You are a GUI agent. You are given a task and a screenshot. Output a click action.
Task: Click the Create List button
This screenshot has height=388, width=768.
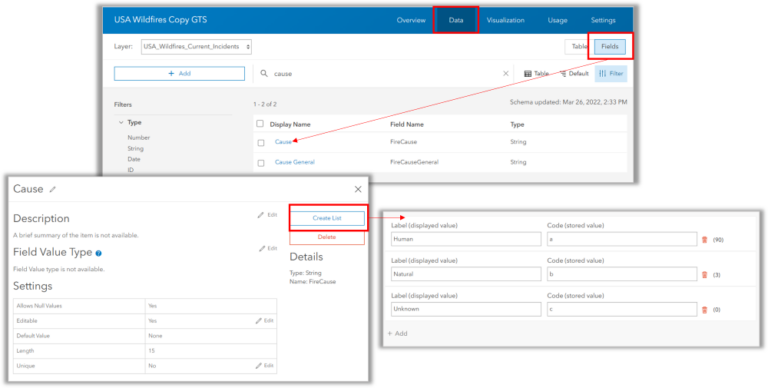pyautogui.click(x=327, y=218)
